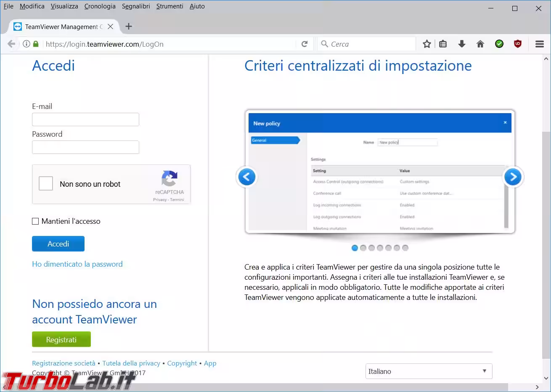Open the Cronologia menu

point(100,6)
